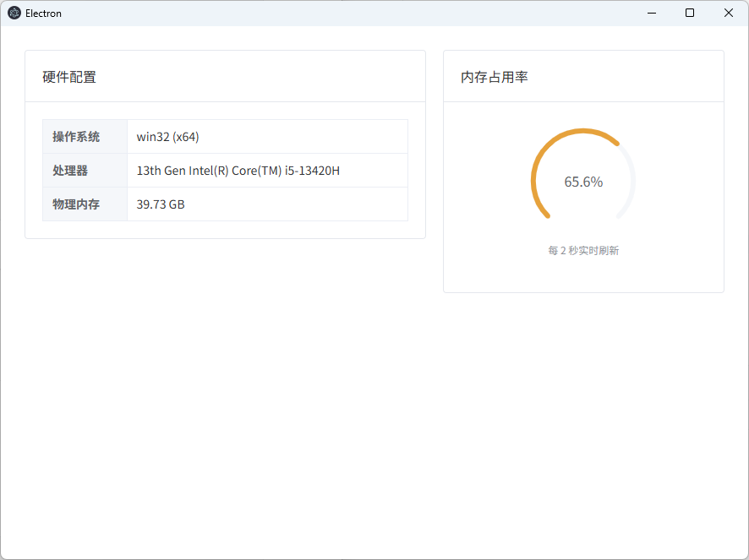Click the 39.73 GB memory value

[x=161, y=204]
